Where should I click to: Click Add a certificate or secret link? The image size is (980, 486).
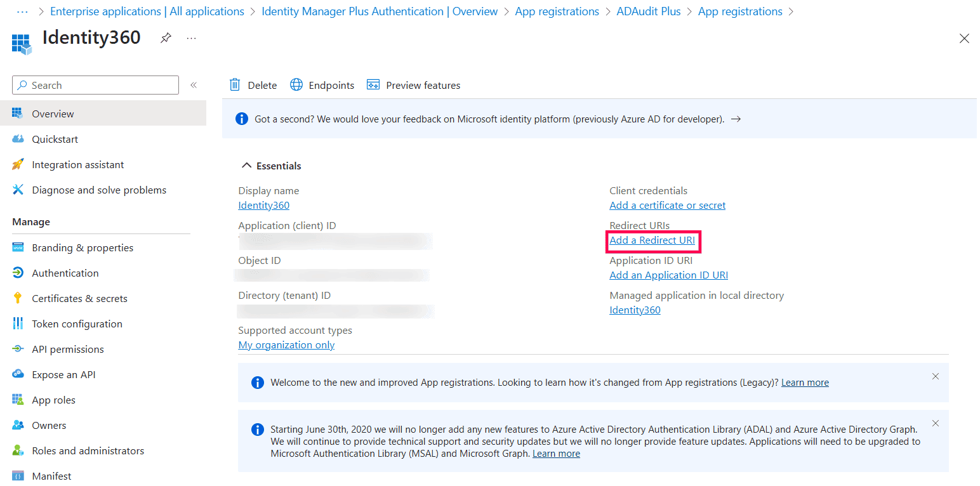tap(667, 205)
